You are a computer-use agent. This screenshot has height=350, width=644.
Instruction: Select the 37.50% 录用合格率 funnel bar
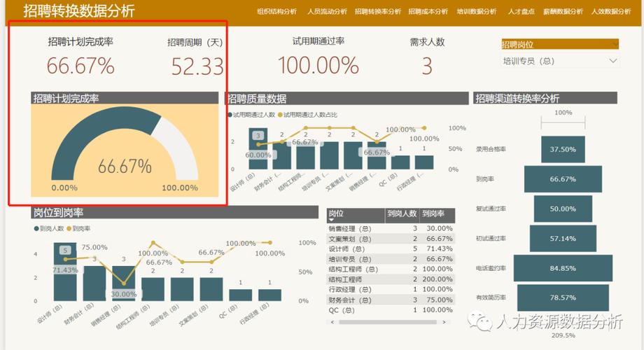point(563,149)
